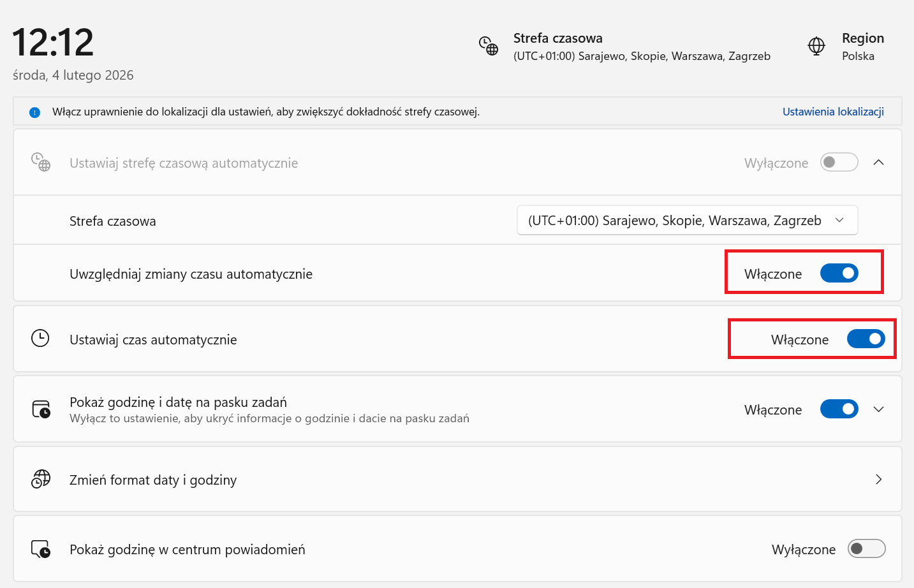The width and height of the screenshot is (914, 588).
Task: Expand the 'Pokaż godzinę i datę' options chevron
Action: (878, 409)
